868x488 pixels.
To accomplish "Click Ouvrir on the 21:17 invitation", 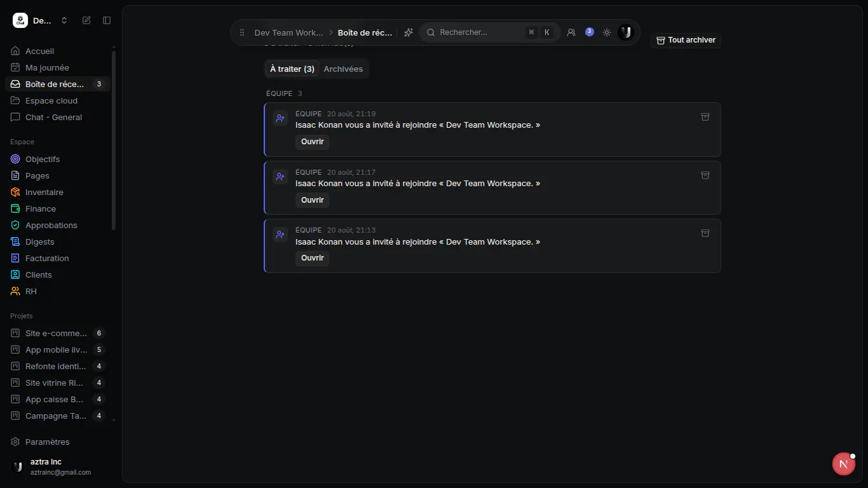I will coord(312,200).
